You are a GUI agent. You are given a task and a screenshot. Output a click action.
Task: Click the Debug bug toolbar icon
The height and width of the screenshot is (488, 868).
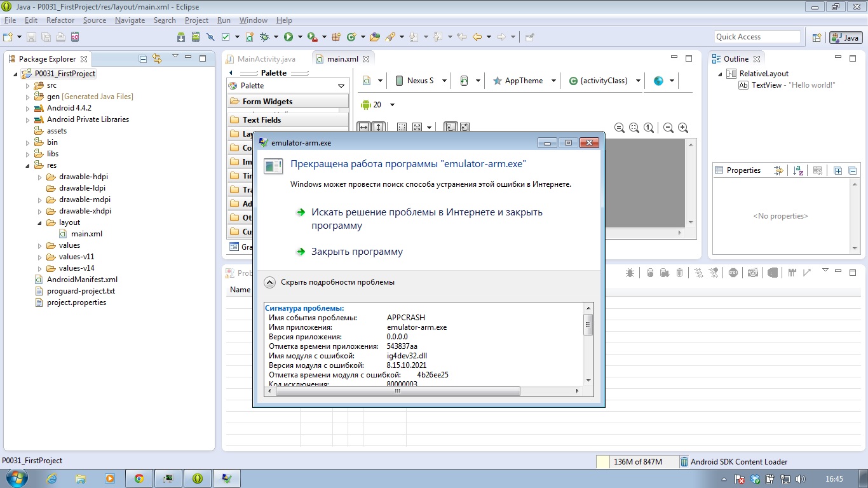(x=264, y=37)
